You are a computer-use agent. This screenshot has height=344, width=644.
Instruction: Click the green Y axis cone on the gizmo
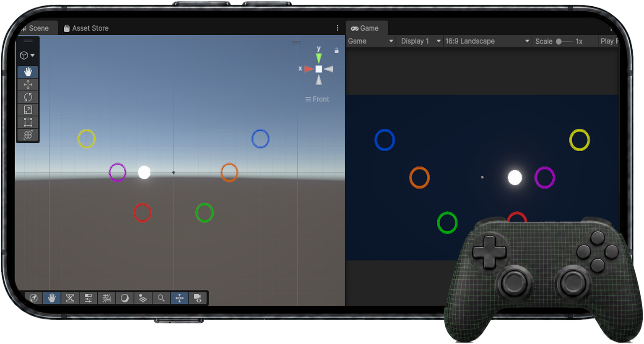[x=319, y=57]
